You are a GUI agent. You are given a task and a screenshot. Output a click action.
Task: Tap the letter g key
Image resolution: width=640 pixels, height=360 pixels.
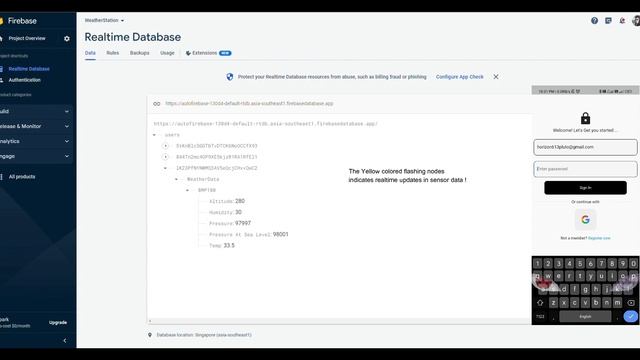(x=585, y=289)
